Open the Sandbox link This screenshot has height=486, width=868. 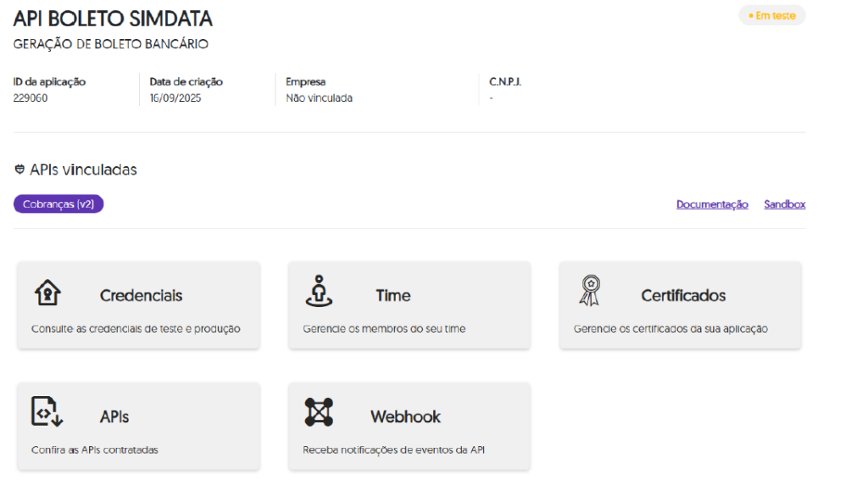[x=784, y=204]
